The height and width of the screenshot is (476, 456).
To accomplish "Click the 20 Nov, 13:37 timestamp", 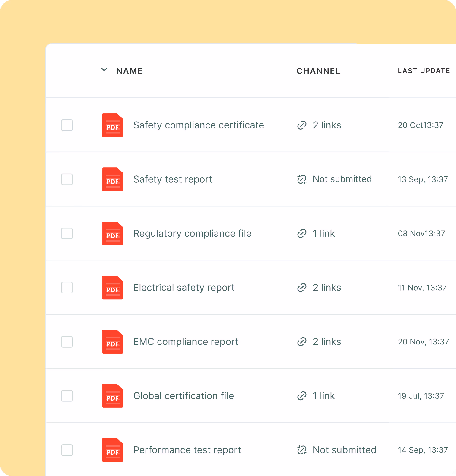I will [423, 342].
